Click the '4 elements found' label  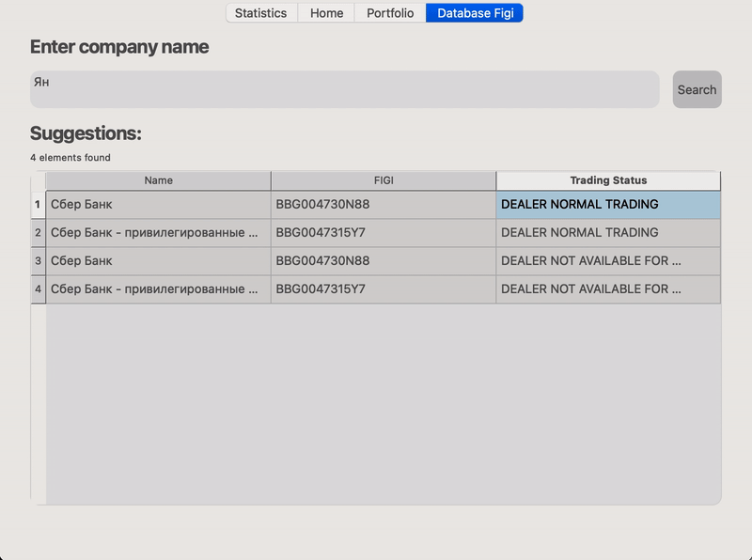click(70, 158)
